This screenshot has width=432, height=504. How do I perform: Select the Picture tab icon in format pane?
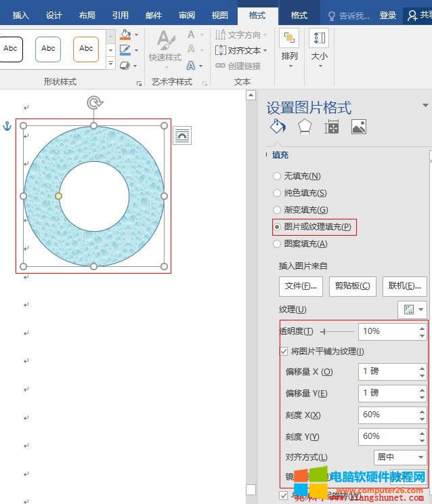click(x=359, y=127)
